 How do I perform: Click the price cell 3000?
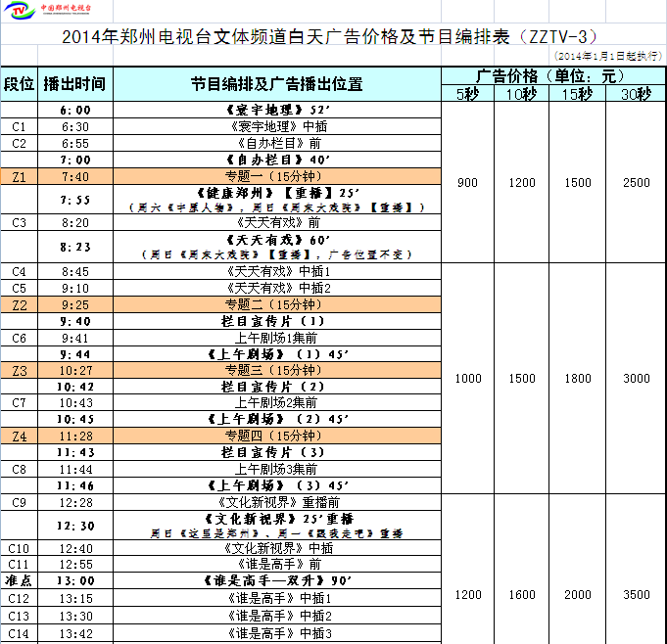636,378
